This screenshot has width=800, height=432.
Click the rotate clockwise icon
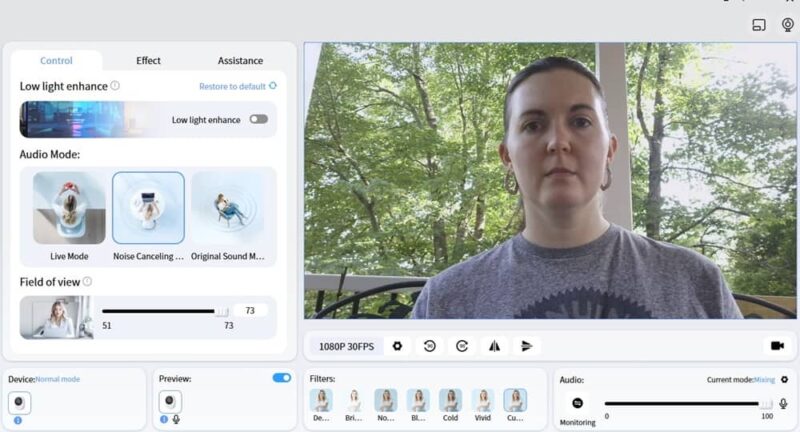pyautogui.click(x=461, y=346)
